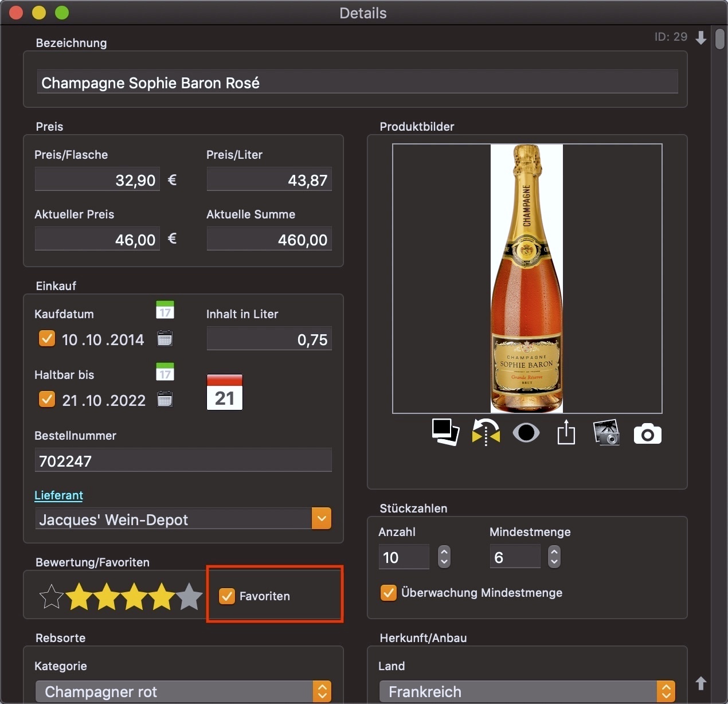Click the Mindestmenge stepper arrows

[x=554, y=557]
